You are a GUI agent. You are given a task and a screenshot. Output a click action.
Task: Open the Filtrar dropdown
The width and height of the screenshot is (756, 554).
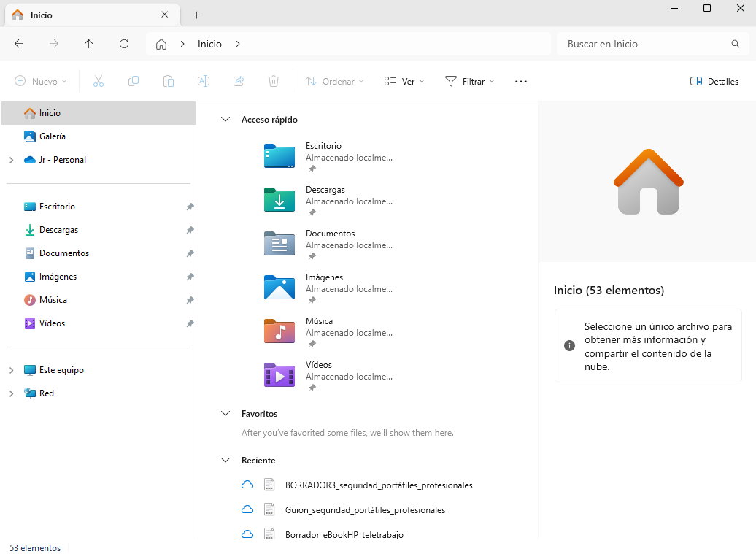click(469, 82)
